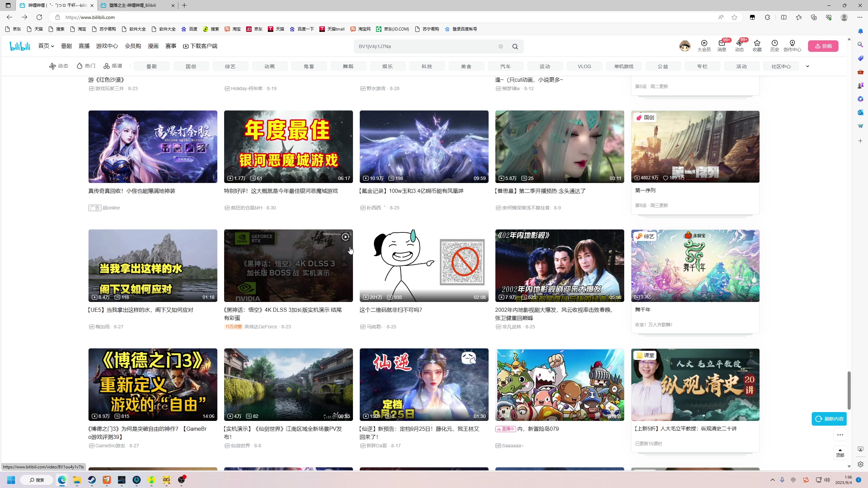Open the File Explorer taskbar icon

pyautogui.click(x=77, y=480)
